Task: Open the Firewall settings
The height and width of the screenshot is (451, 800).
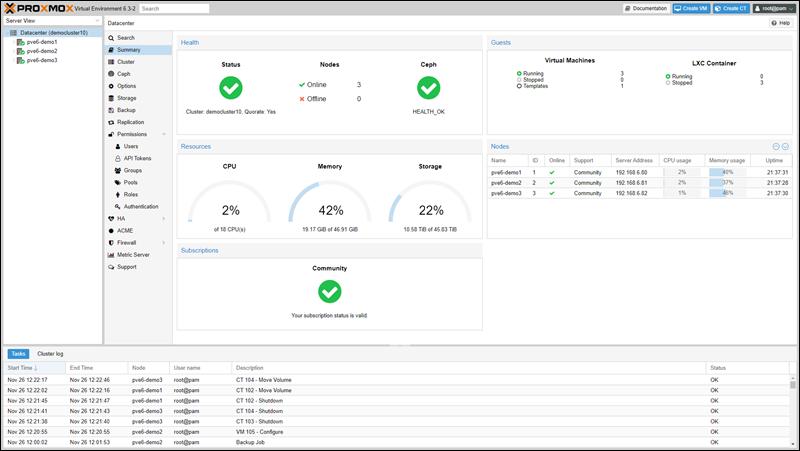Action: tap(127, 242)
